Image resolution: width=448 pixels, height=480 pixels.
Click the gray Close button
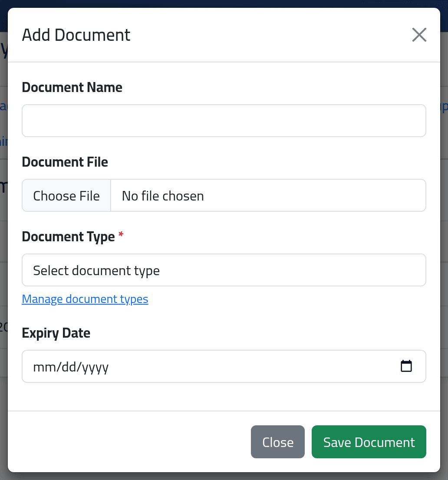(278, 442)
